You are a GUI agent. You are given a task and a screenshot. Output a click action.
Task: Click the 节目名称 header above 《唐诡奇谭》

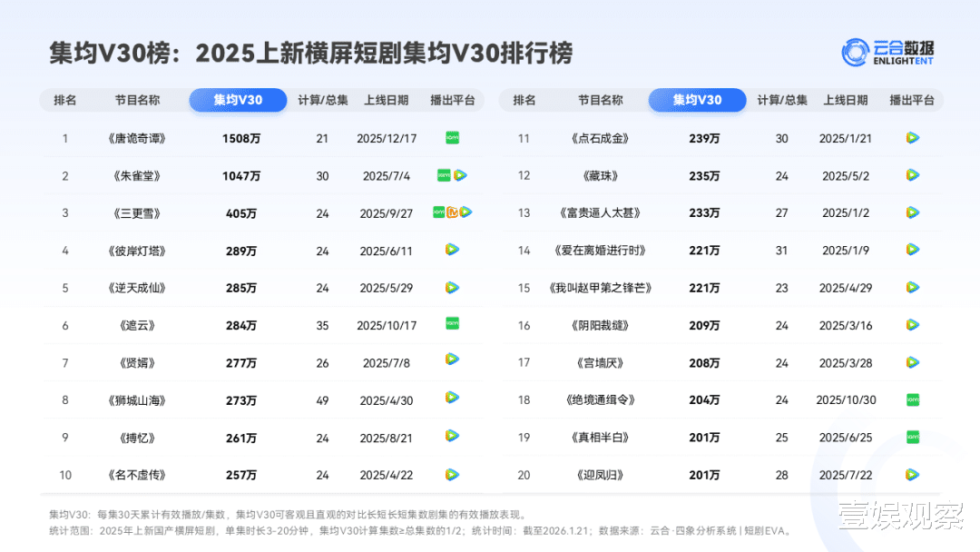click(x=138, y=100)
